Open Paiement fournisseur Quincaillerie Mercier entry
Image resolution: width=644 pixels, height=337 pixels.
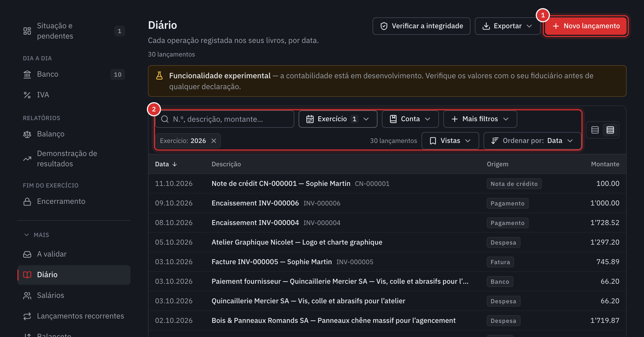(387, 282)
